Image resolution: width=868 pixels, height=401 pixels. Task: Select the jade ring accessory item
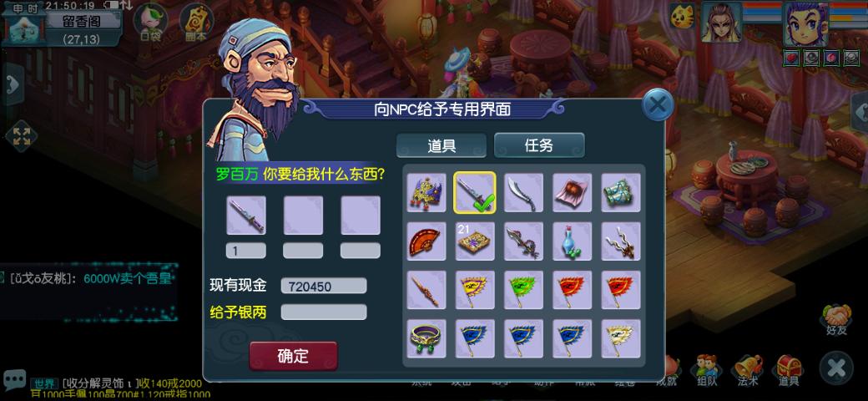point(426,338)
